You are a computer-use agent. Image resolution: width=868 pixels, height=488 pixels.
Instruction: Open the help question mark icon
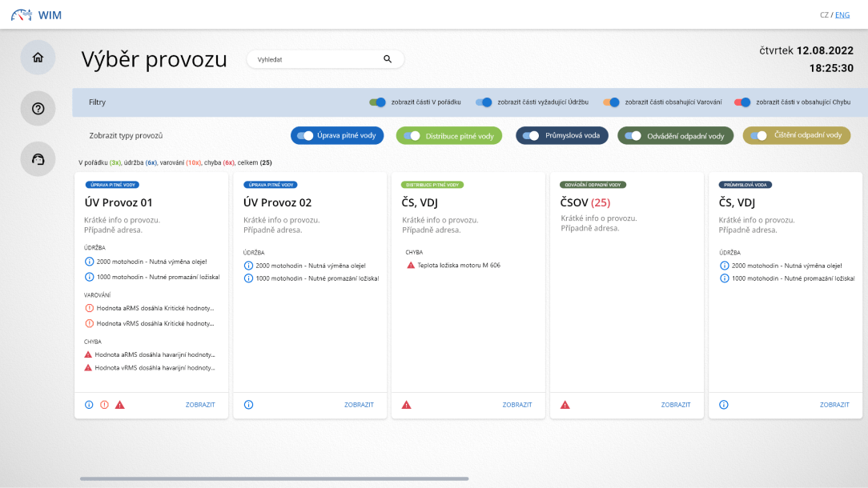pyautogui.click(x=38, y=109)
